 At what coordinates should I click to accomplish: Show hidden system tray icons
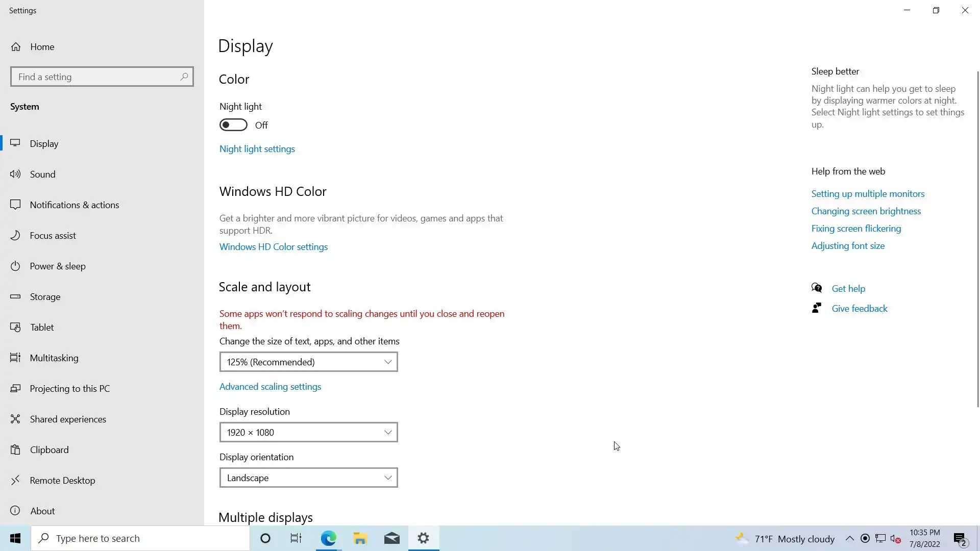(849, 538)
